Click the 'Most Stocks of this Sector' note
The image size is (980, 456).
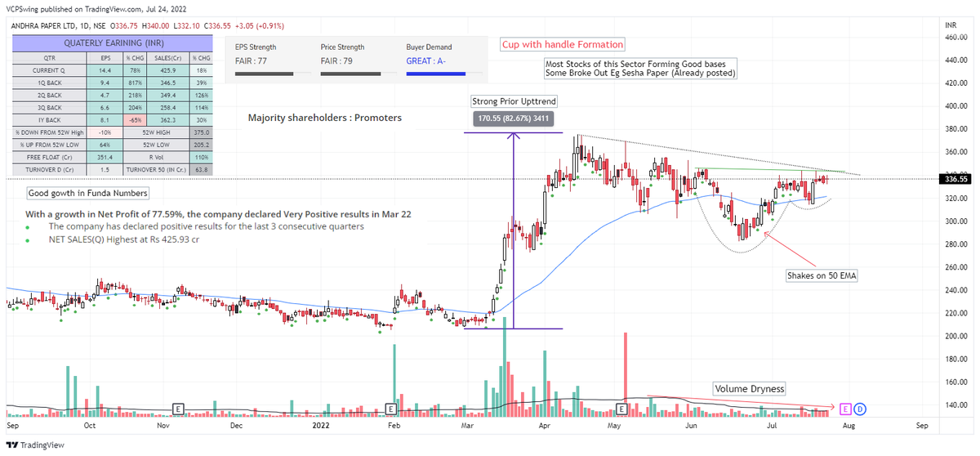[641, 69]
